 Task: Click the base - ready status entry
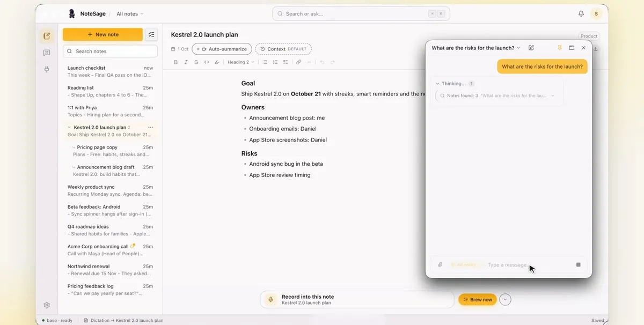click(x=56, y=320)
